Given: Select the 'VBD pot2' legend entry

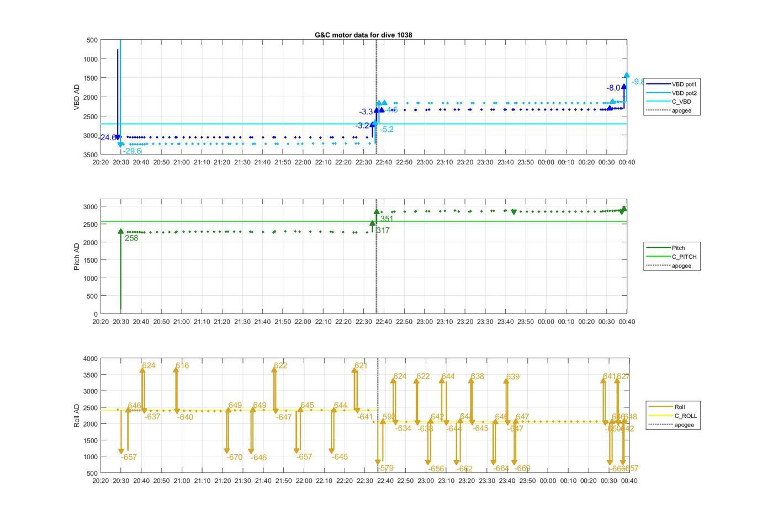Looking at the screenshot, I should (671, 93).
